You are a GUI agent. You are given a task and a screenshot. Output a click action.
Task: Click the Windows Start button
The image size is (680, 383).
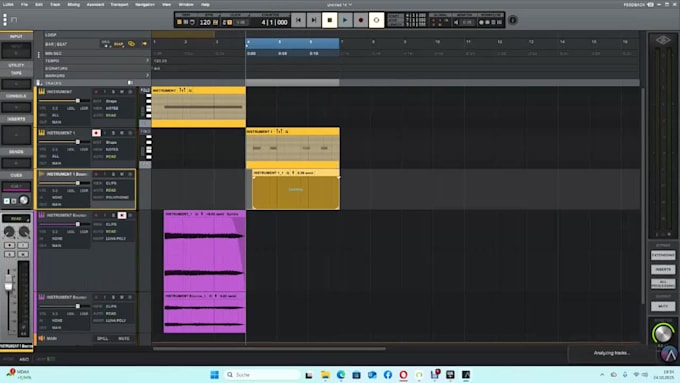(x=214, y=375)
